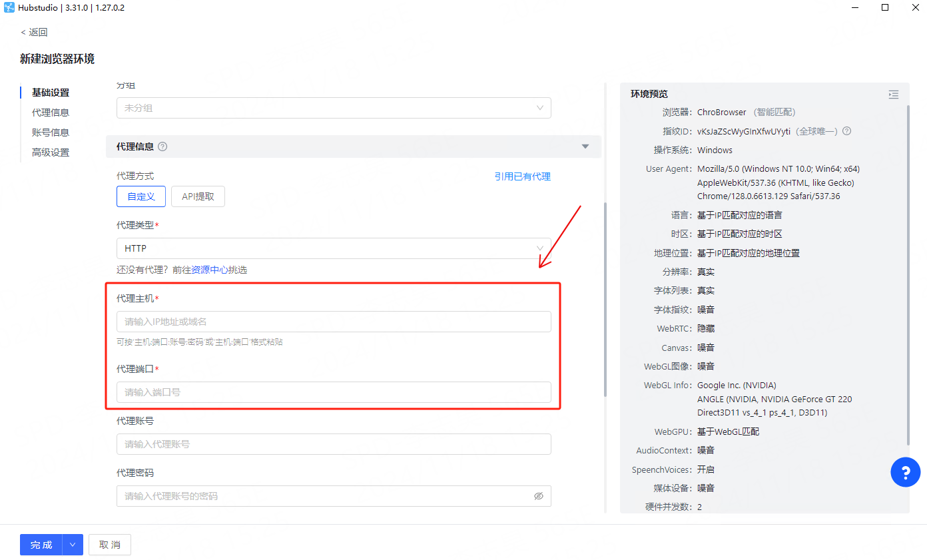Open dropdown arrow next to 完成 button
927x560 pixels.
click(73, 545)
